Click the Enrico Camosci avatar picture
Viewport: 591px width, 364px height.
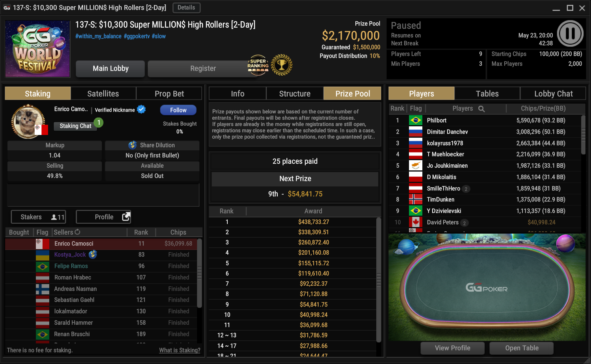(x=28, y=122)
